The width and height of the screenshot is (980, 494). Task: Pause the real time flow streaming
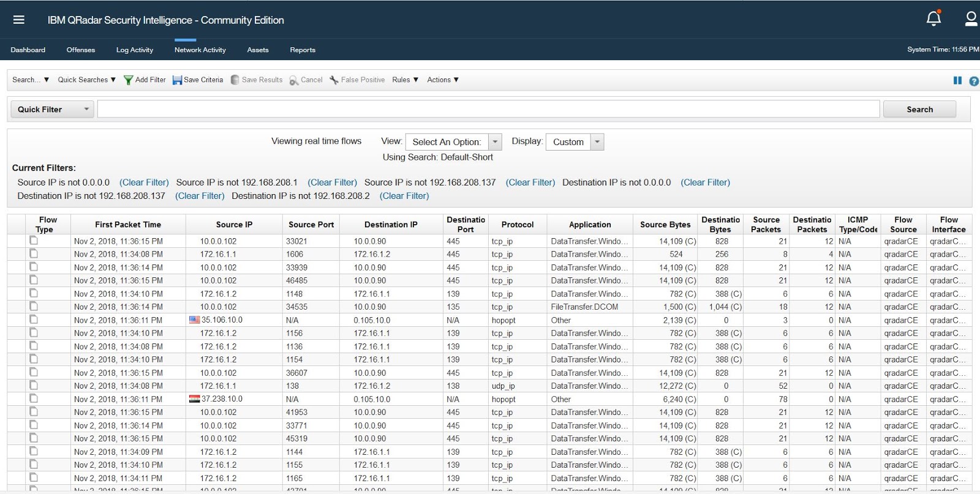tap(957, 80)
